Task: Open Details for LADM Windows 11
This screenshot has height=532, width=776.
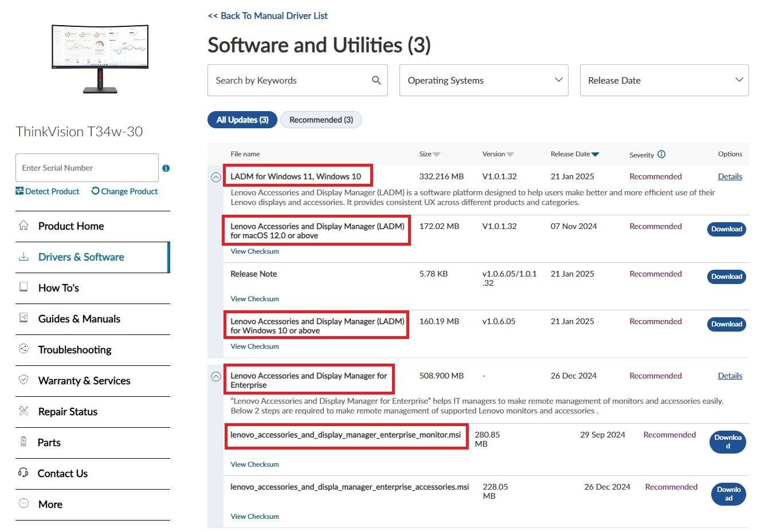Action: [730, 176]
